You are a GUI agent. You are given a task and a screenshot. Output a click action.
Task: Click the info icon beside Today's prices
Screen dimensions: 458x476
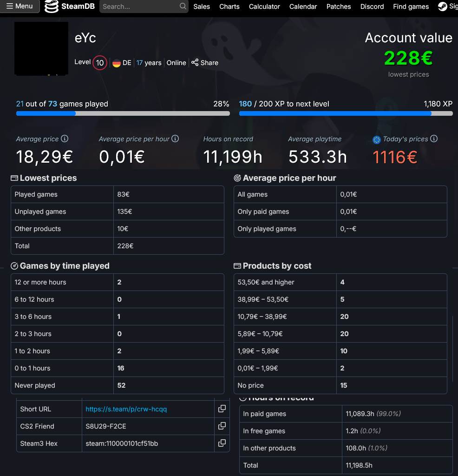pyautogui.click(x=434, y=139)
